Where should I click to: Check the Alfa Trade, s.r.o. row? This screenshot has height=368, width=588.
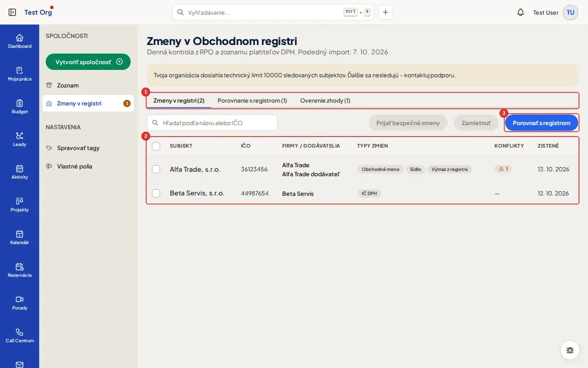(x=156, y=169)
